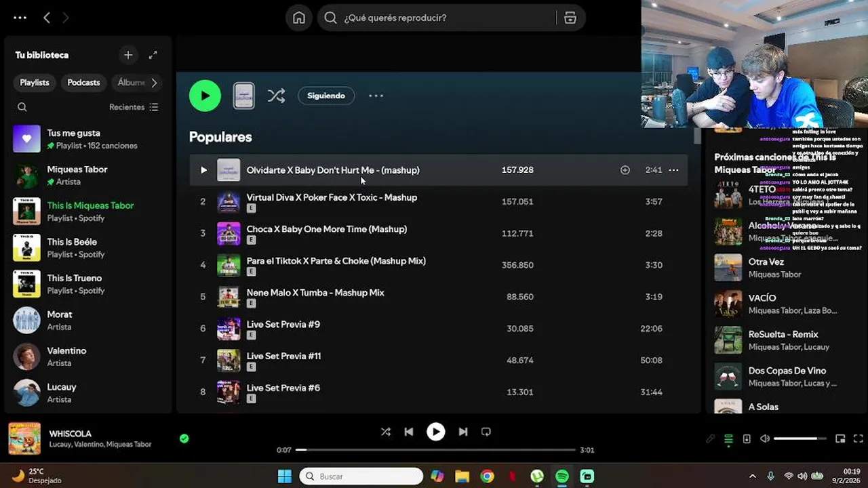Open more options for Olvidarte track
Screen dimensions: 868x488
(x=673, y=170)
